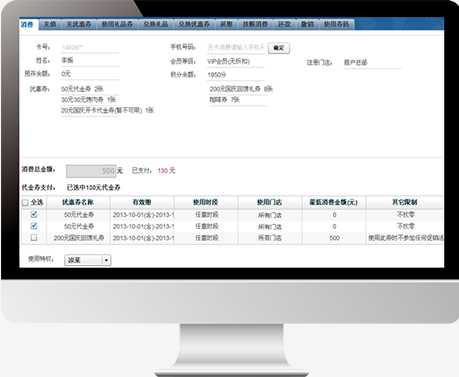Tick the 全选 select-all checkbox
Viewport: 459px width, 377px height.
click(x=25, y=202)
